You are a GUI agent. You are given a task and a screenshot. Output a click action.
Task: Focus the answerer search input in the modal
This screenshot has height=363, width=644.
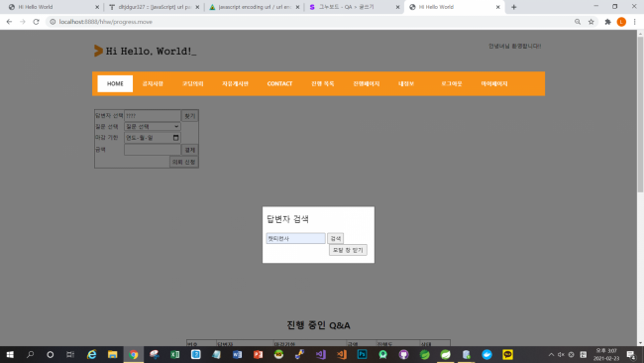pyautogui.click(x=295, y=238)
